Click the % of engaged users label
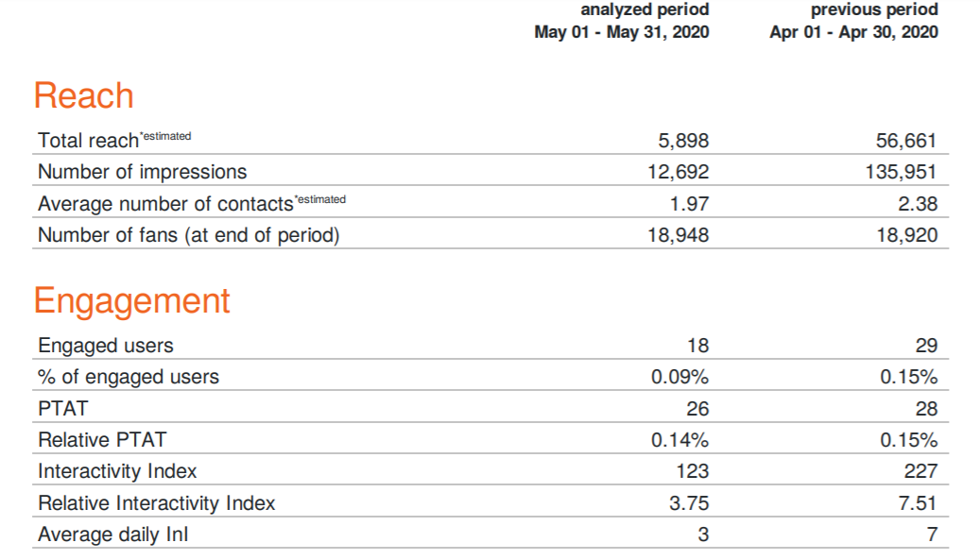The width and height of the screenshot is (980, 560). point(129,377)
